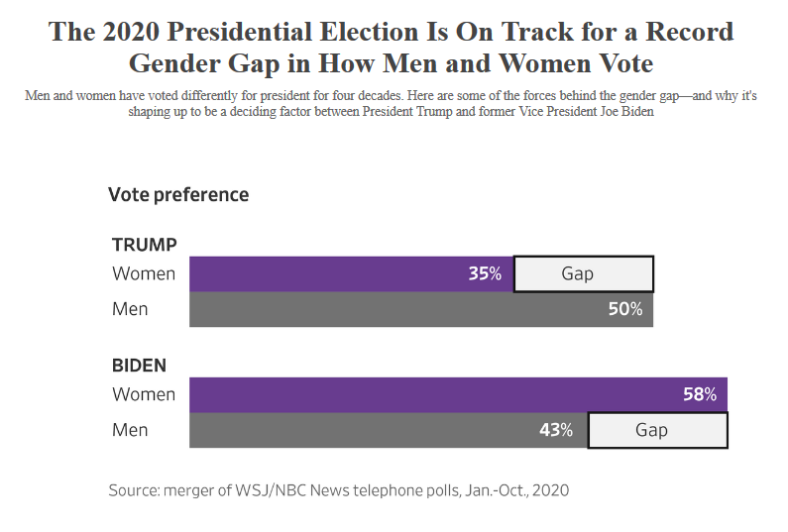The height and width of the screenshot is (532, 788).
Task: Click the 43% value label
Action: [x=555, y=430]
